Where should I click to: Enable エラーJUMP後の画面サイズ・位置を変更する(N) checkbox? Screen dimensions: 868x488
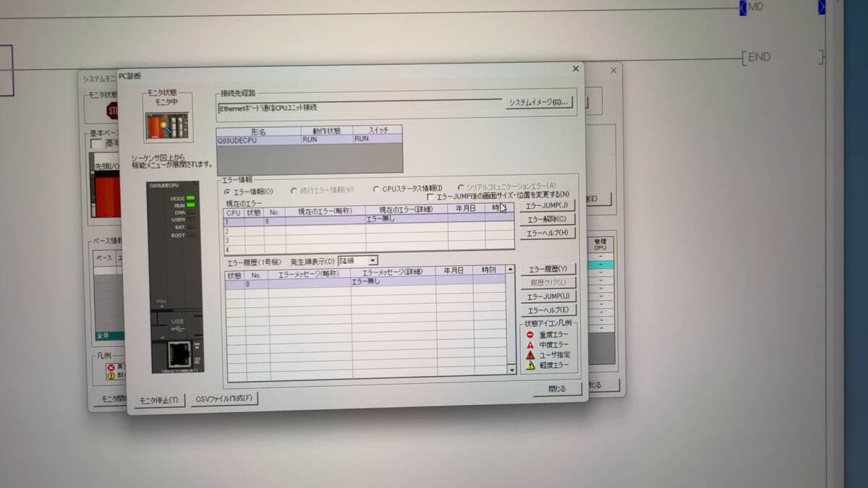[431, 196]
